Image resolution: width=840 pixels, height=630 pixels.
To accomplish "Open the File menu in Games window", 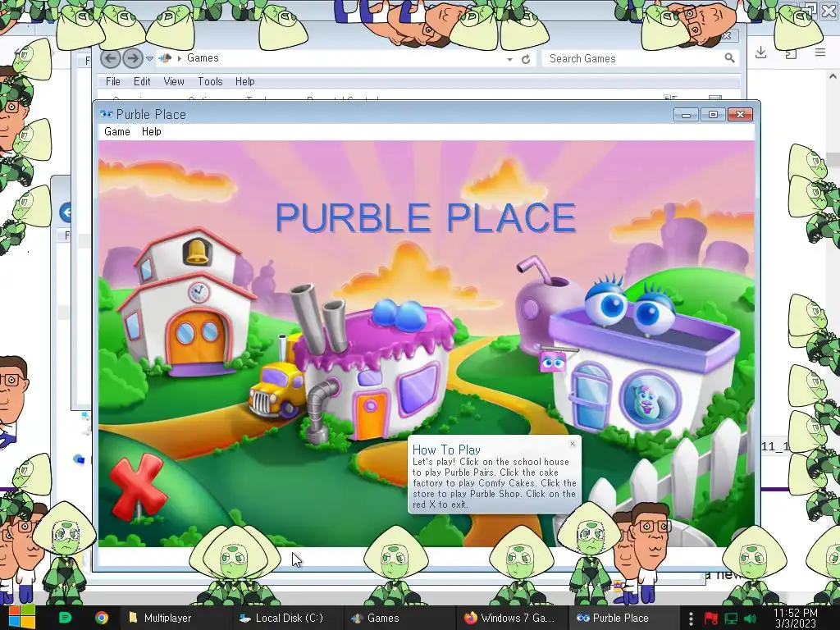I will (113, 81).
